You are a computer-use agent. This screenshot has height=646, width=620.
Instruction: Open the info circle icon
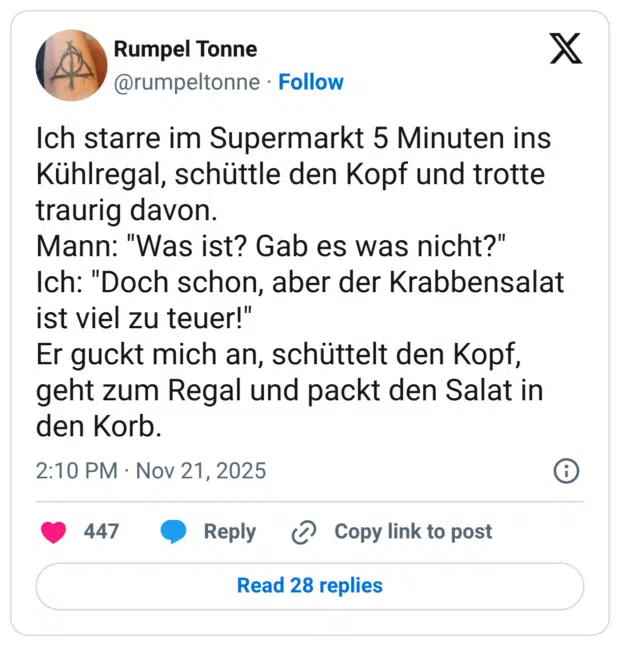click(566, 470)
